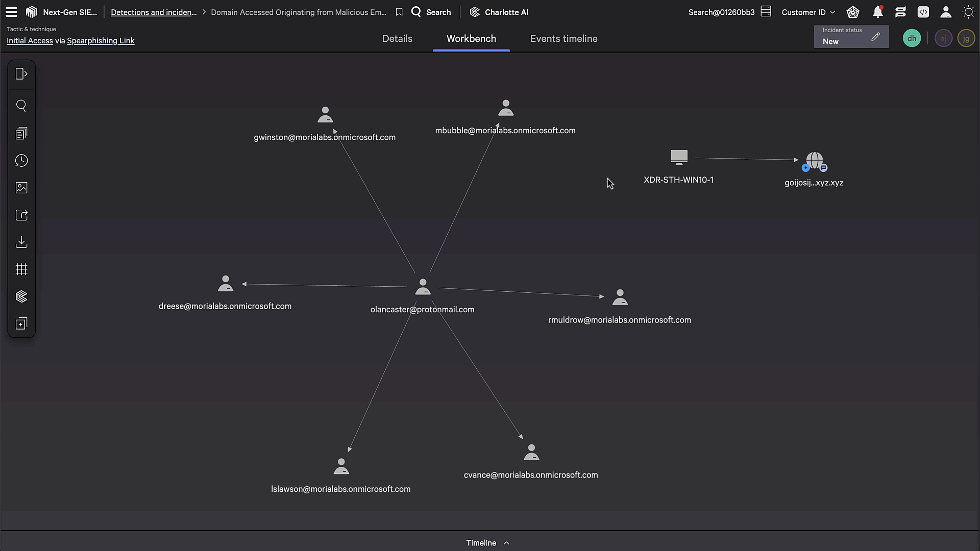Edit incident status with pencil button

click(x=876, y=36)
